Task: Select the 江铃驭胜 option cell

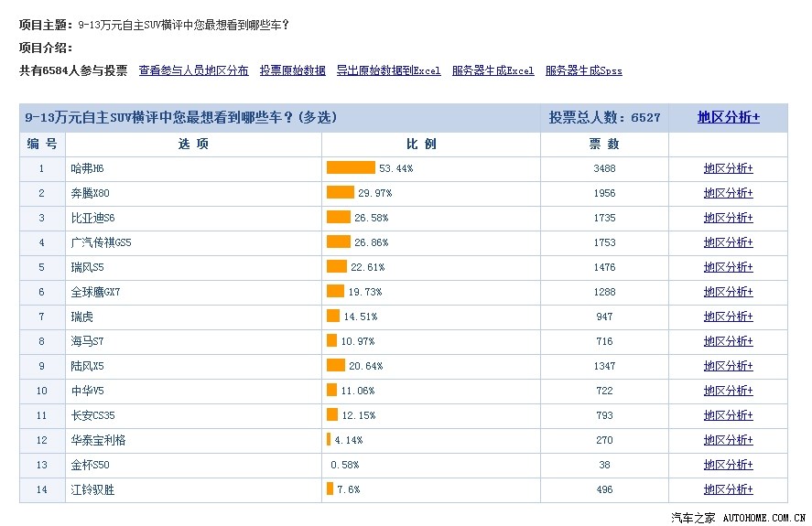Action: (x=193, y=489)
